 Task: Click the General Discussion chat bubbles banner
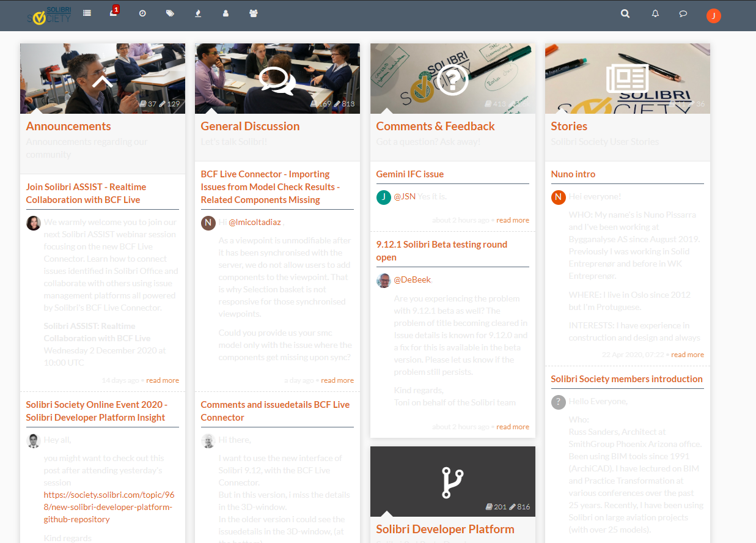(277, 78)
